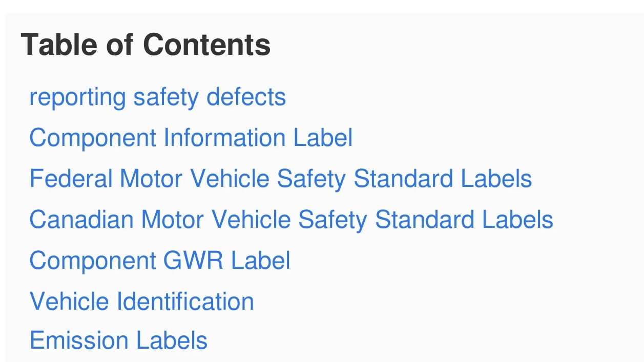Navigate to Vehicle Identification section
The image size is (644, 362).
(x=142, y=301)
